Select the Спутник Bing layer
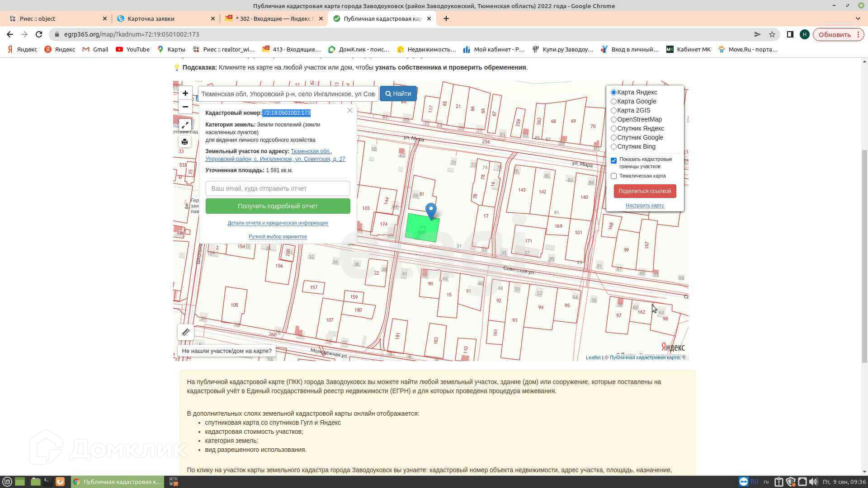The height and width of the screenshot is (488, 868). (x=613, y=147)
